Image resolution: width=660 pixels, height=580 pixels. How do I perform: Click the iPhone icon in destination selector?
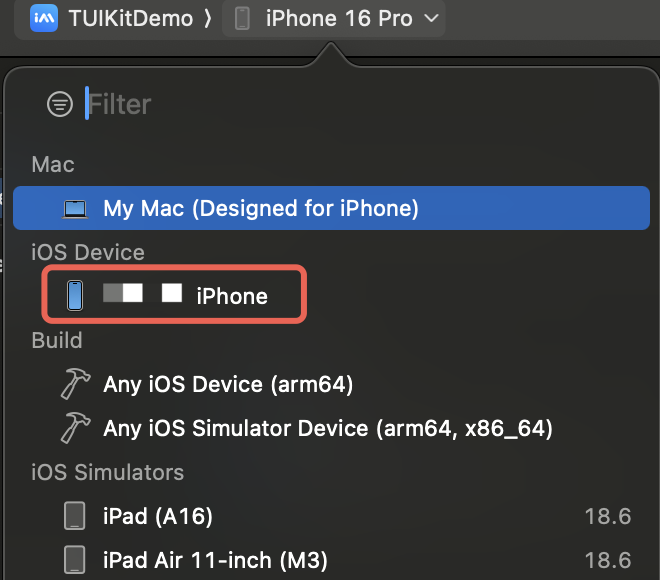coord(242,19)
